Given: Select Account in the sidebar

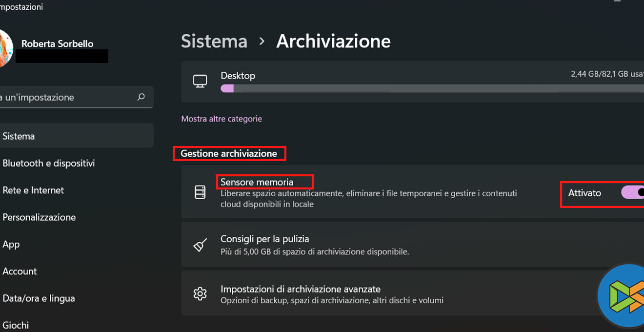Looking at the screenshot, I should [x=20, y=271].
